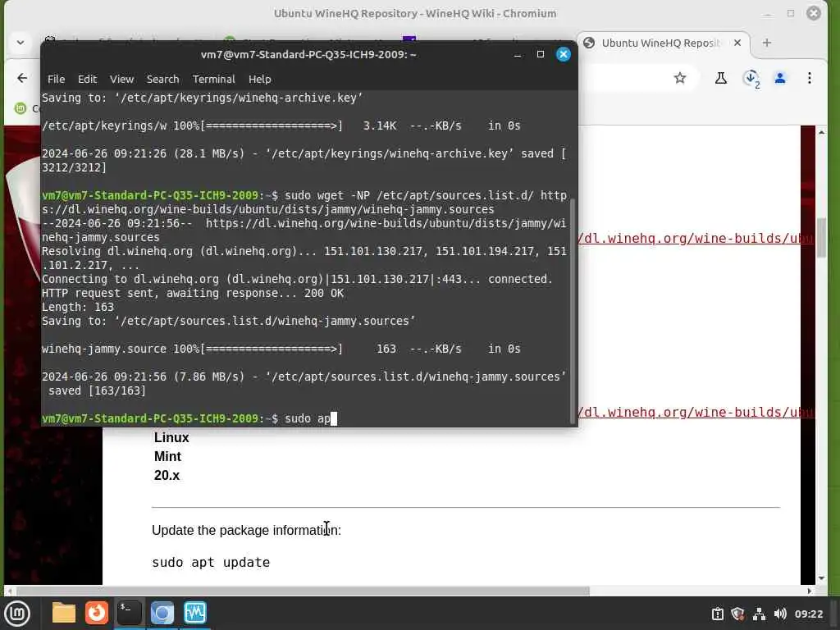This screenshot has width=840, height=630.
Task: Click the 'Update the package information:' text
Action: pos(246,531)
